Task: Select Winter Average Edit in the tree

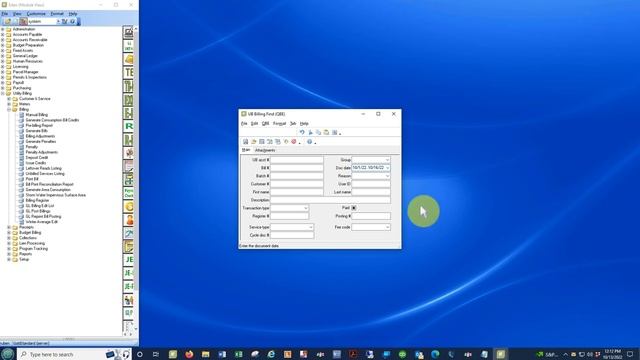Action: pos(42,222)
